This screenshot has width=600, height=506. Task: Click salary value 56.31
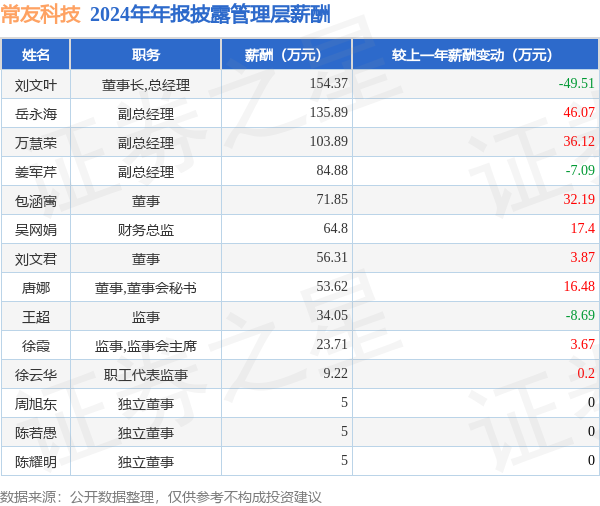click(x=332, y=257)
